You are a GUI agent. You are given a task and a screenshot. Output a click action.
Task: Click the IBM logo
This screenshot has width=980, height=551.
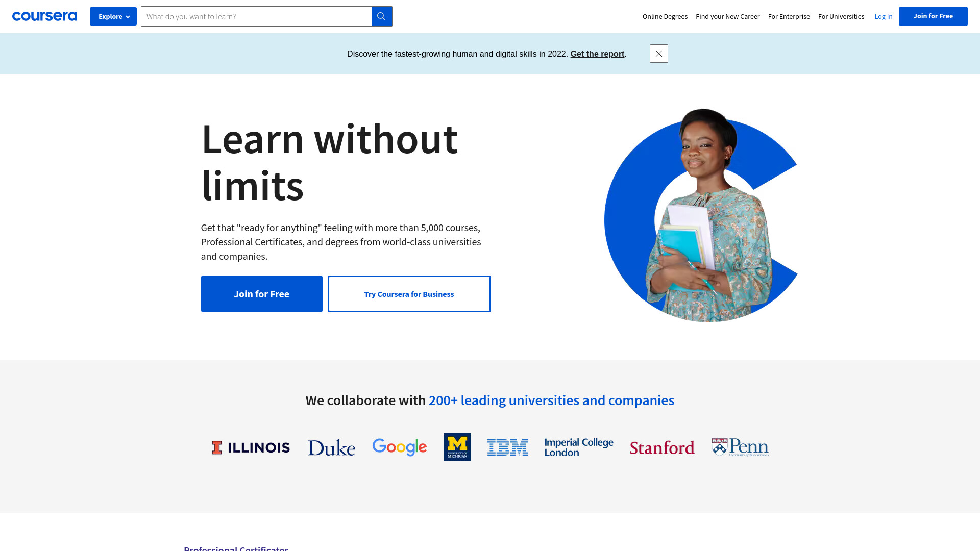(x=508, y=447)
